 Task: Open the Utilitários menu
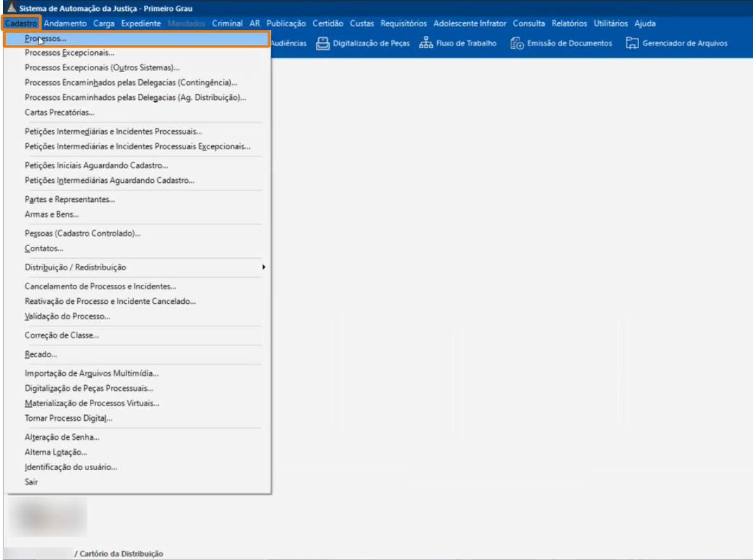(611, 23)
